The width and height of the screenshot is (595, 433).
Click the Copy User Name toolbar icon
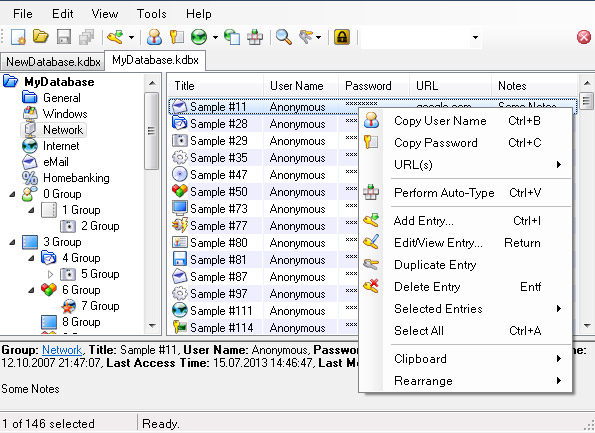coord(154,37)
